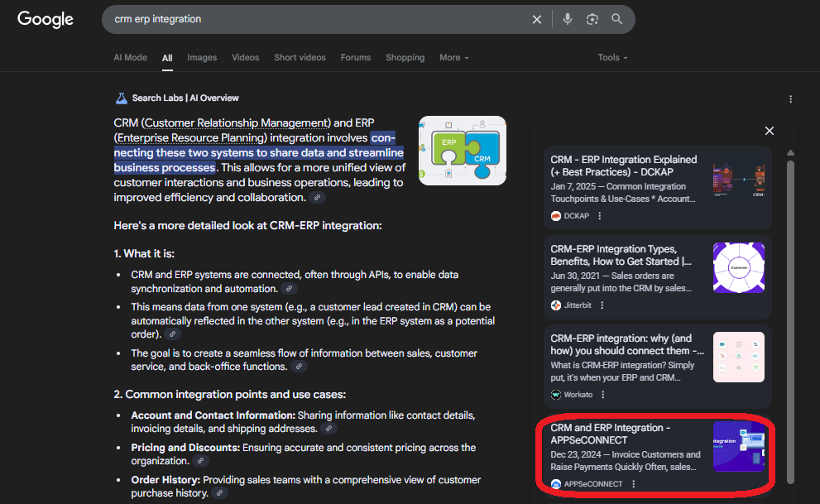Image resolution: width=820 pixels, height=504 pixels.
Task: Open the ERP CRM puzzle image
Action: (x=463, y=151)
